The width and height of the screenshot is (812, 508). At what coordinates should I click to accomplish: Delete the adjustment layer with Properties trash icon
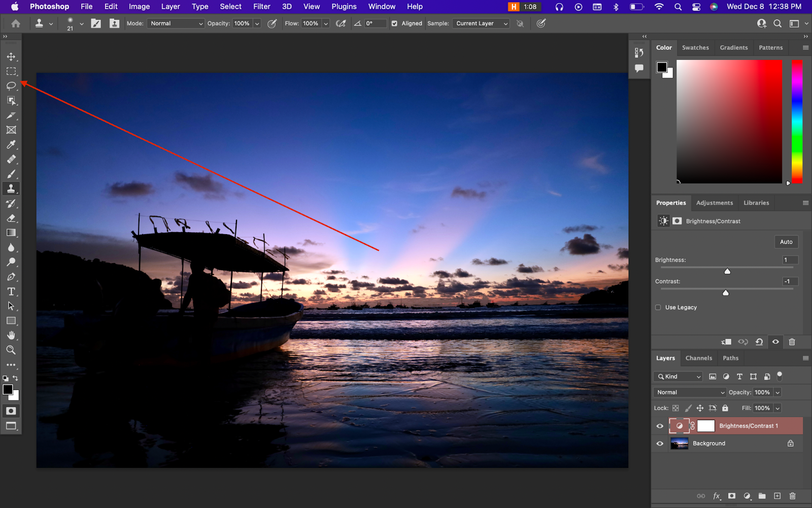pyautogui.click(x=792, y=342)
